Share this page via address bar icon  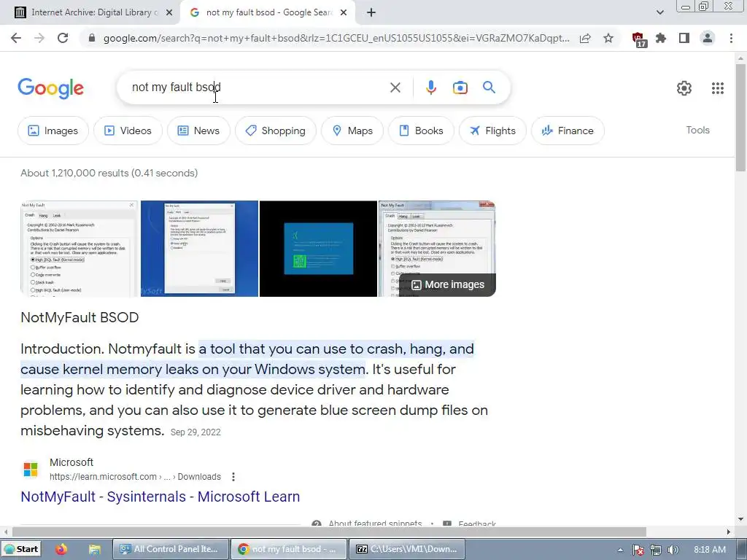[585, 38]
